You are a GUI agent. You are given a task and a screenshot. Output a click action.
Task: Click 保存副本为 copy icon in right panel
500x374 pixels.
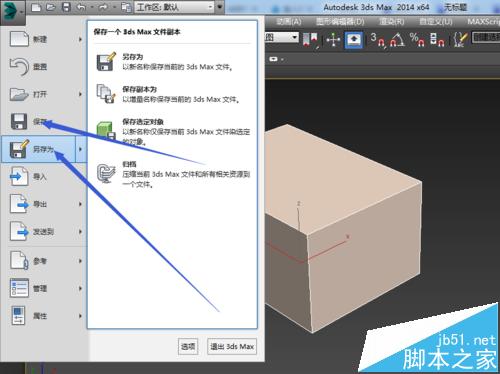[106, 94]
